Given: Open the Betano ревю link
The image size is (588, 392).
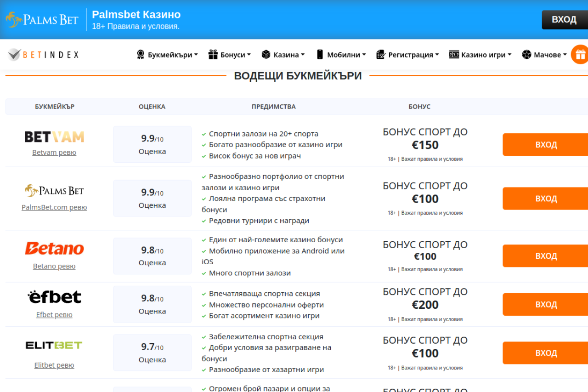Looking at the screenshot, I should pyautogui.click(x=54, y=266).
